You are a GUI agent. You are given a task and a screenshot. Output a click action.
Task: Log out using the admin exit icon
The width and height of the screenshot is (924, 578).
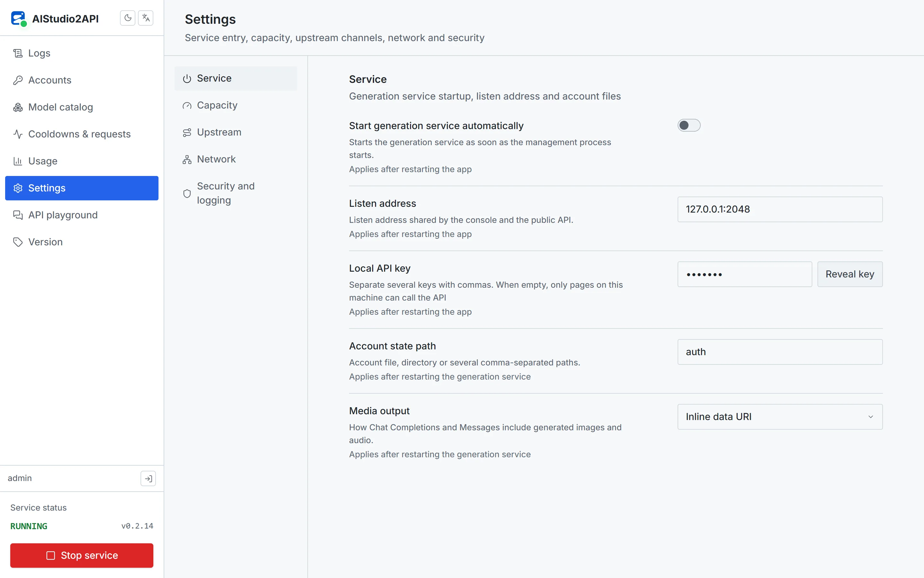coord(148,478)
